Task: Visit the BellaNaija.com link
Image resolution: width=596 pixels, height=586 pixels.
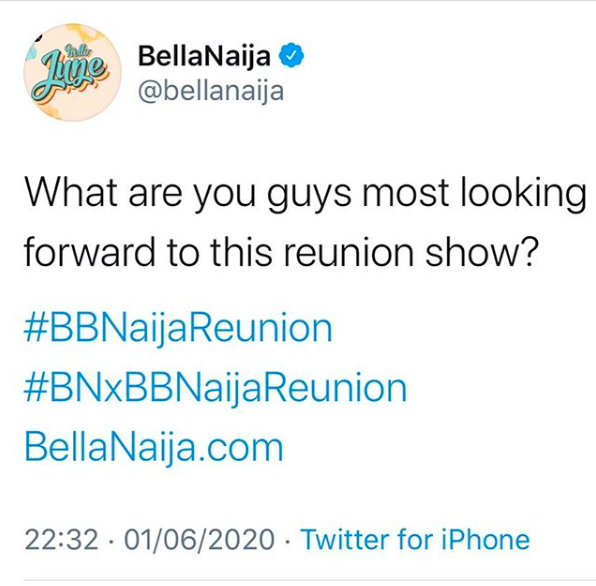Action: pos(154,447)
